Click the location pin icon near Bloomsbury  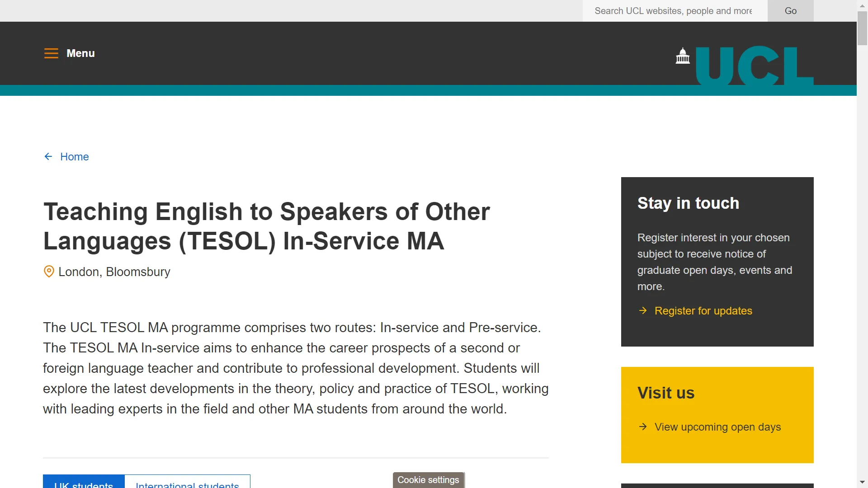click(x=49, y=272)
